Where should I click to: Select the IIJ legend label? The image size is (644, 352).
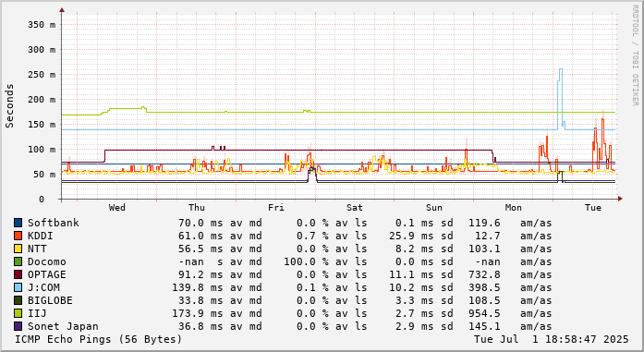click(x=37, y=313)
